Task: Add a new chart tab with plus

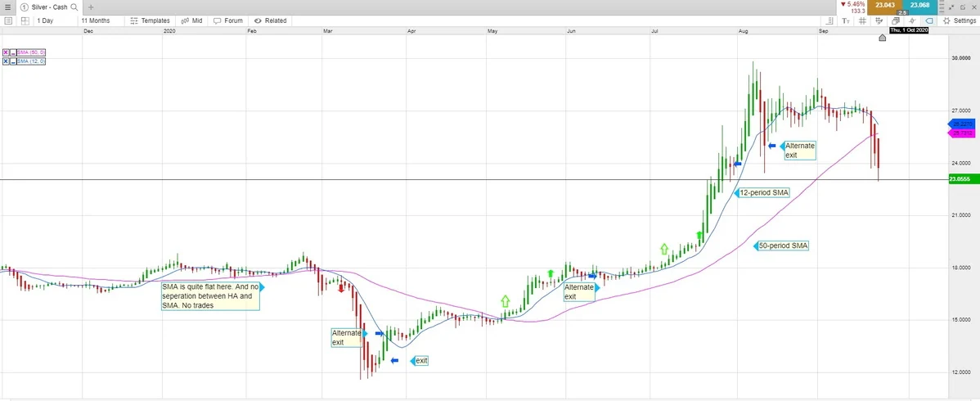Action: point(91,7)
